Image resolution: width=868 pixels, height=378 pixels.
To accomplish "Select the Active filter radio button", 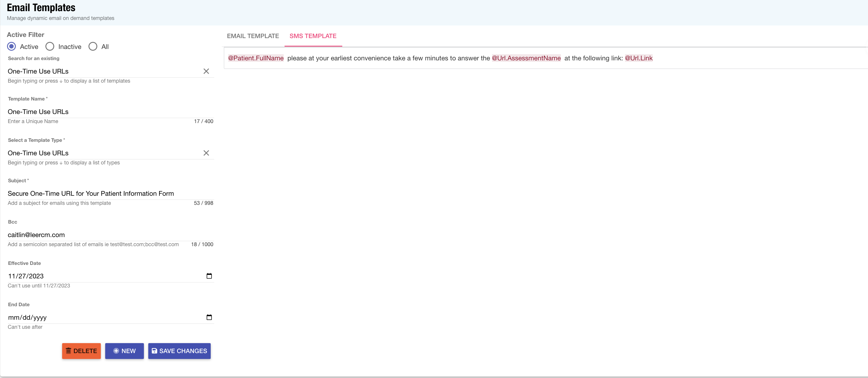I will coord(11,47).
